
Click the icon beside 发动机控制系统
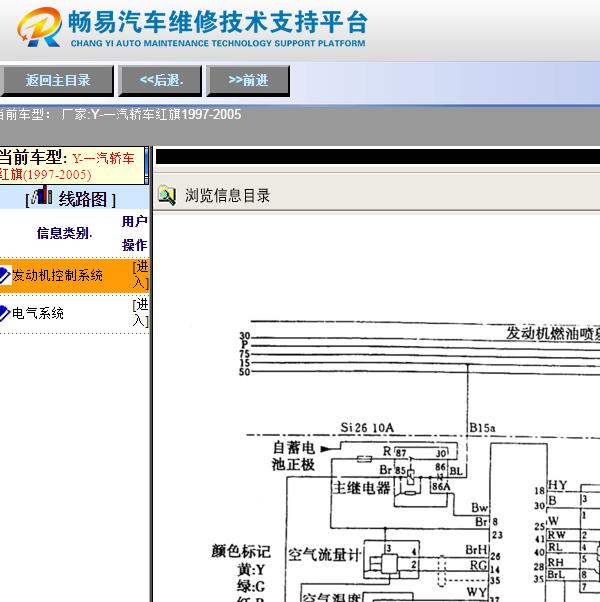[5, 275]
